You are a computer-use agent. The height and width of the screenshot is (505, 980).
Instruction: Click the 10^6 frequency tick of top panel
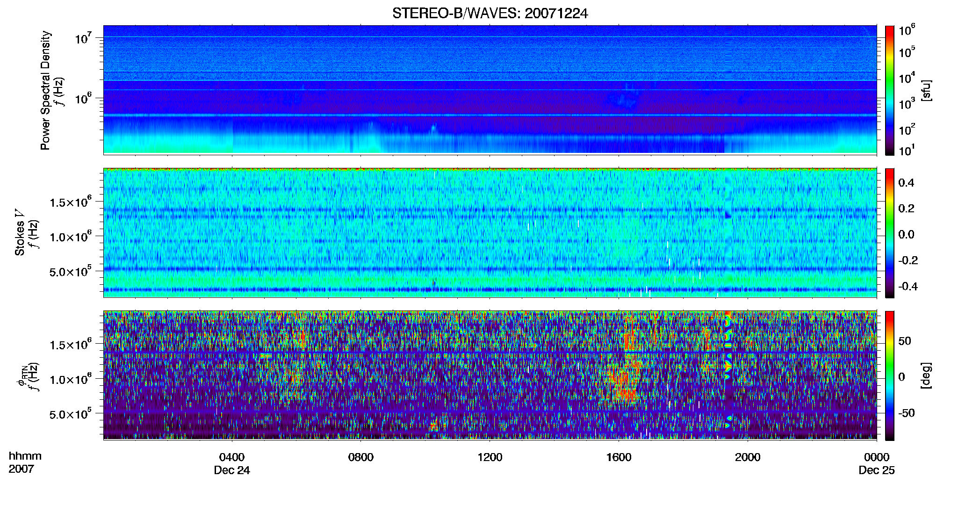[x=83, y=98]
